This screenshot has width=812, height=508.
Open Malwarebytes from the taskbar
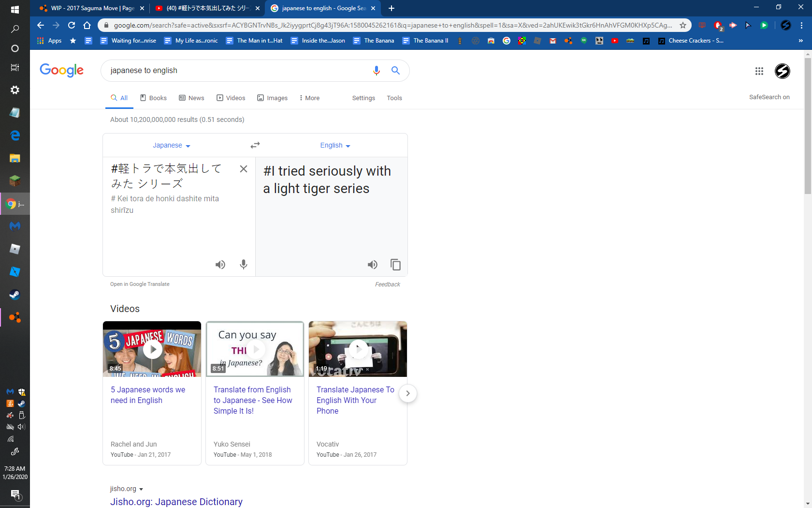coord(15,226)
